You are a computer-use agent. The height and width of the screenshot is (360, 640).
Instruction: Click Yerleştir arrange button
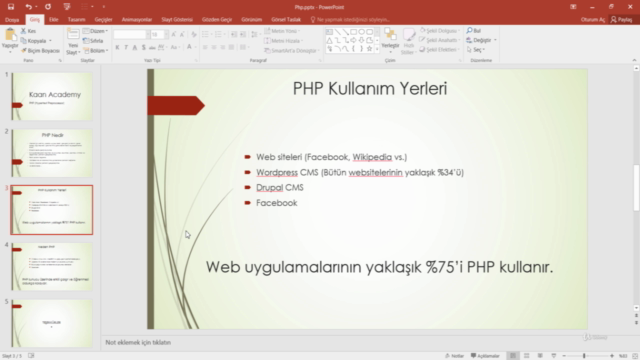click(x=390, y=41)
